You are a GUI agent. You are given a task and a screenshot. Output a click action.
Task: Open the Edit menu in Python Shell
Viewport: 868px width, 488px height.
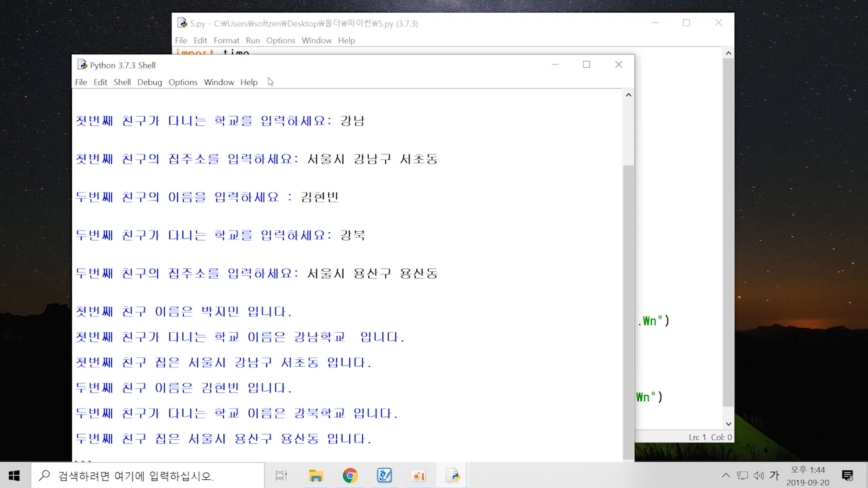100,82
